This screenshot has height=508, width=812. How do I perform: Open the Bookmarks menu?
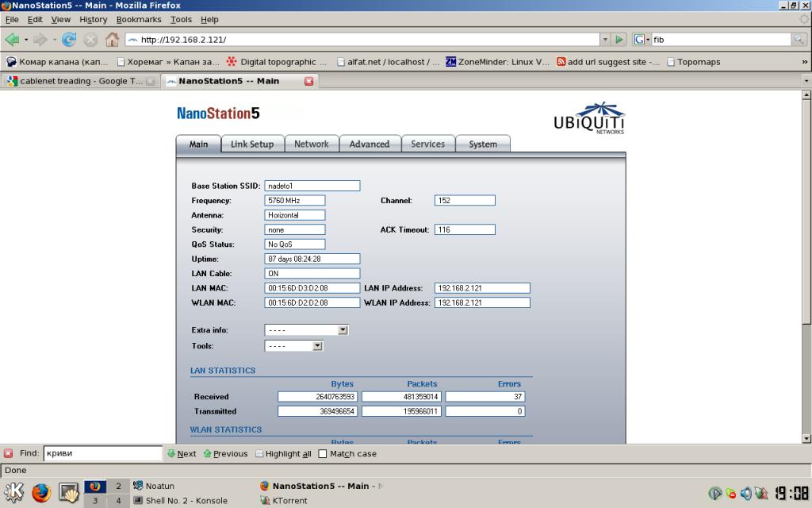[x=138, y=19]
